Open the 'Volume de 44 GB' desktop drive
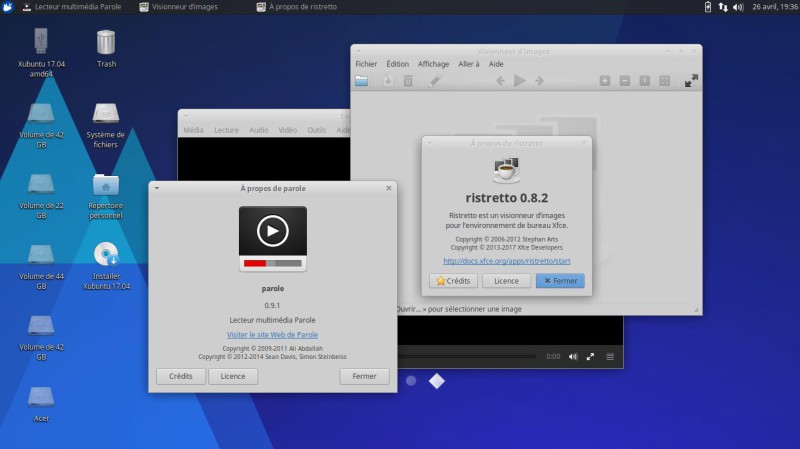This screenshot has height=449, width=800. pos(41,267)
